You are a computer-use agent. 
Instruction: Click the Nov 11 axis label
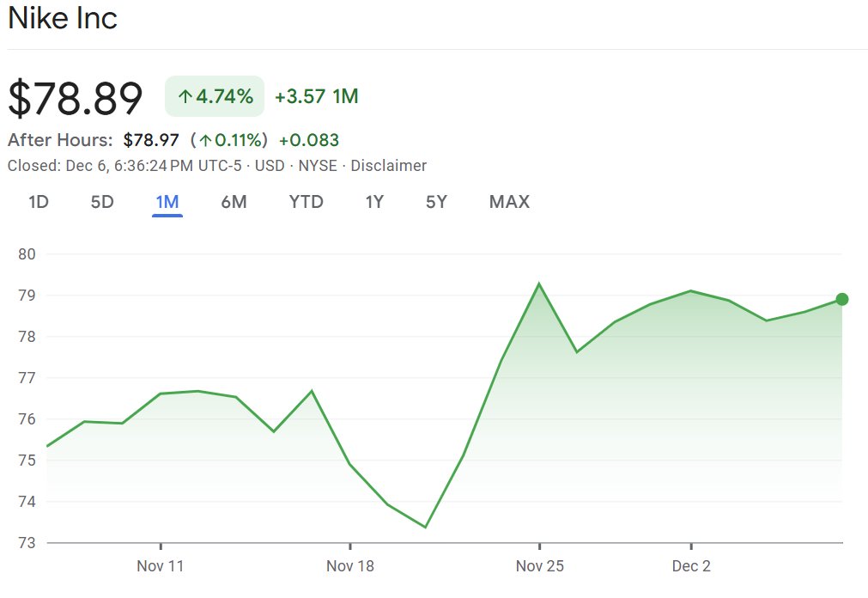pos(160,566)
